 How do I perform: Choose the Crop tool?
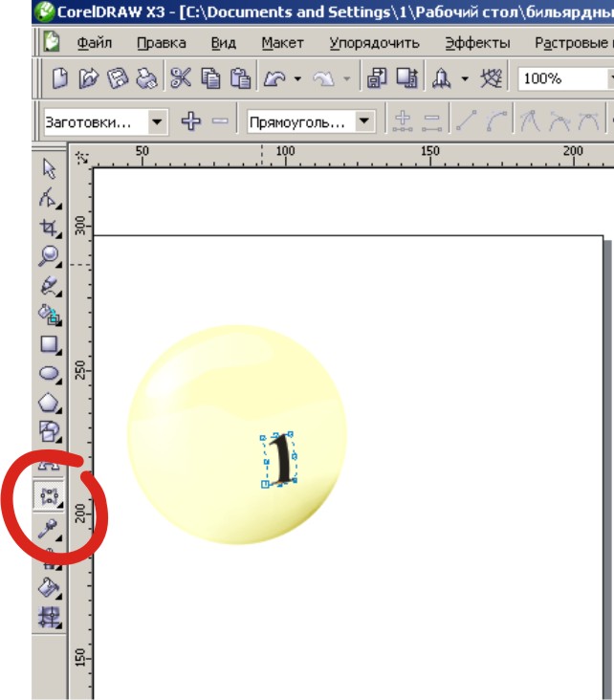(x=48, y=228)
